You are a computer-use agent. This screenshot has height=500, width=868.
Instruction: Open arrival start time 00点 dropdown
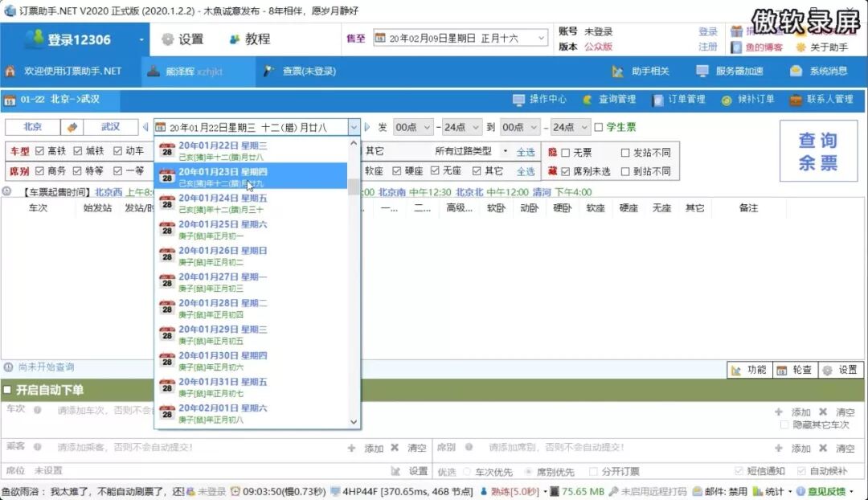point(520,127)
